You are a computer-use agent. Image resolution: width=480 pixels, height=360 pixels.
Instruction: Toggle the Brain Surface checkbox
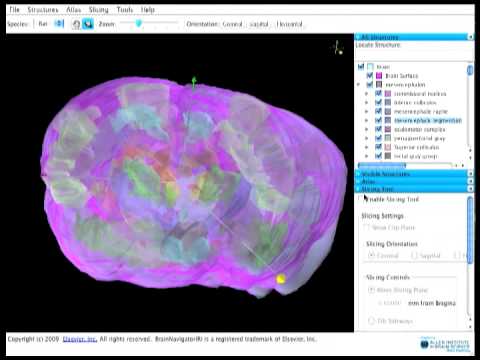pos(369,76)
